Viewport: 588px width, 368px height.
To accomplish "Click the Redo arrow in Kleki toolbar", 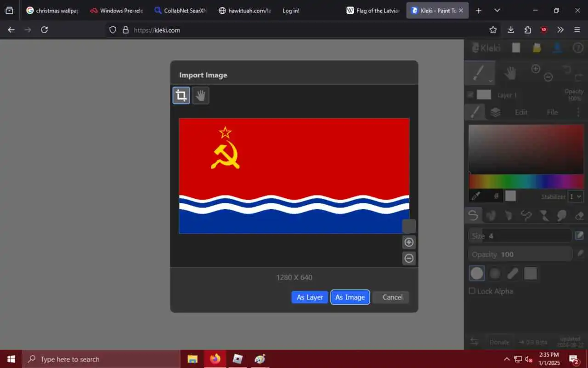I will tap(579, 77).
